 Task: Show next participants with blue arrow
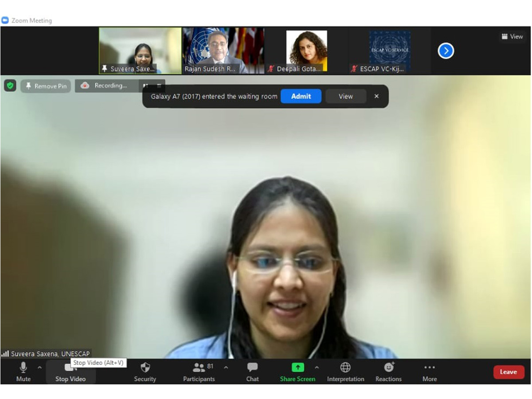coord(446,51)
